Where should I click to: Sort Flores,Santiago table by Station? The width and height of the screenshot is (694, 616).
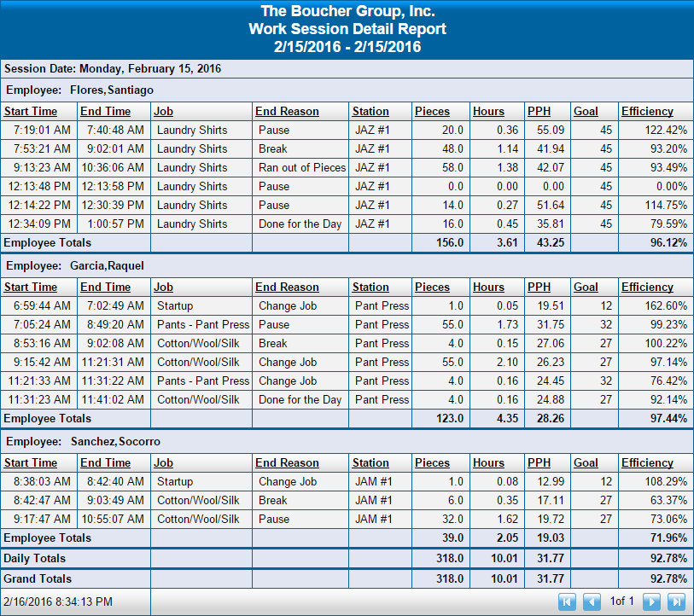click(370, 112)
